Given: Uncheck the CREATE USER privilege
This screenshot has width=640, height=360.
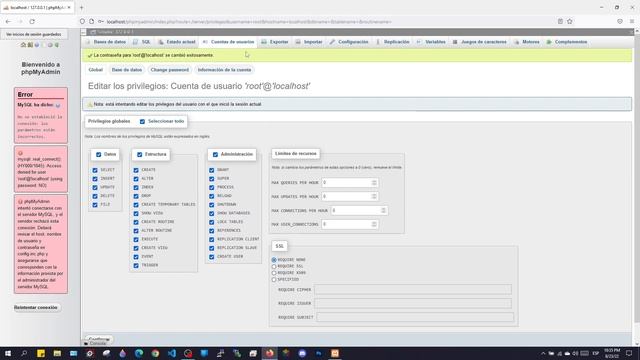Looking at the screenshot, I should (x=211, y=257).
